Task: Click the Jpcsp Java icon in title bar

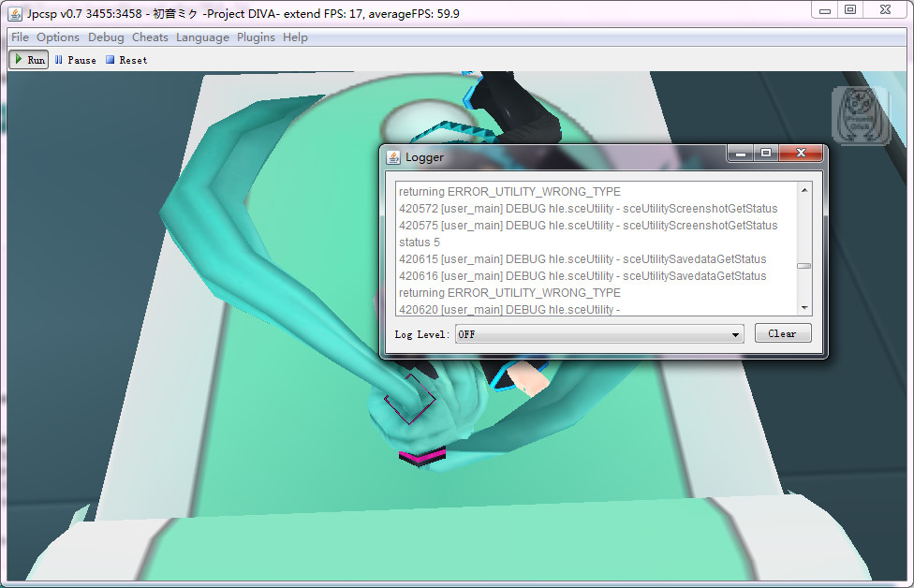Action: click(15, 13)
